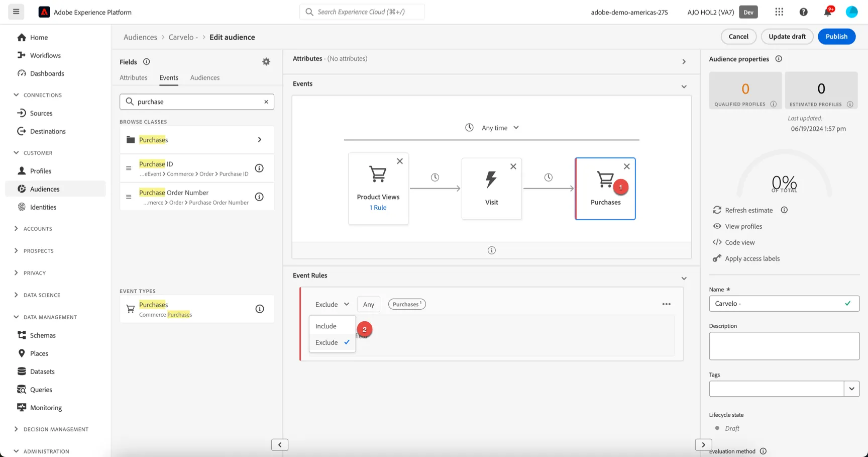The height and width of the screenshot is (457, 868).
Task: Open the hamburger navigation menu
Action: [16, 12]
